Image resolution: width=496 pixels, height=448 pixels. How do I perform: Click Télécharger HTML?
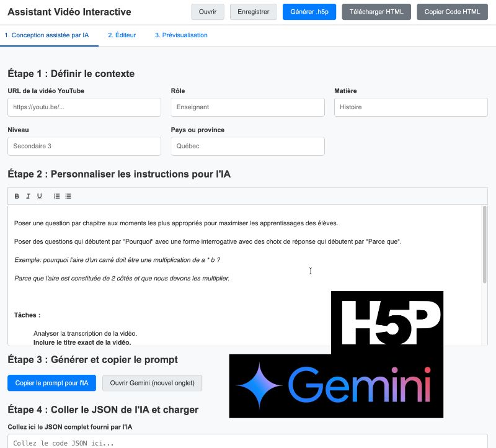(376, 11)
